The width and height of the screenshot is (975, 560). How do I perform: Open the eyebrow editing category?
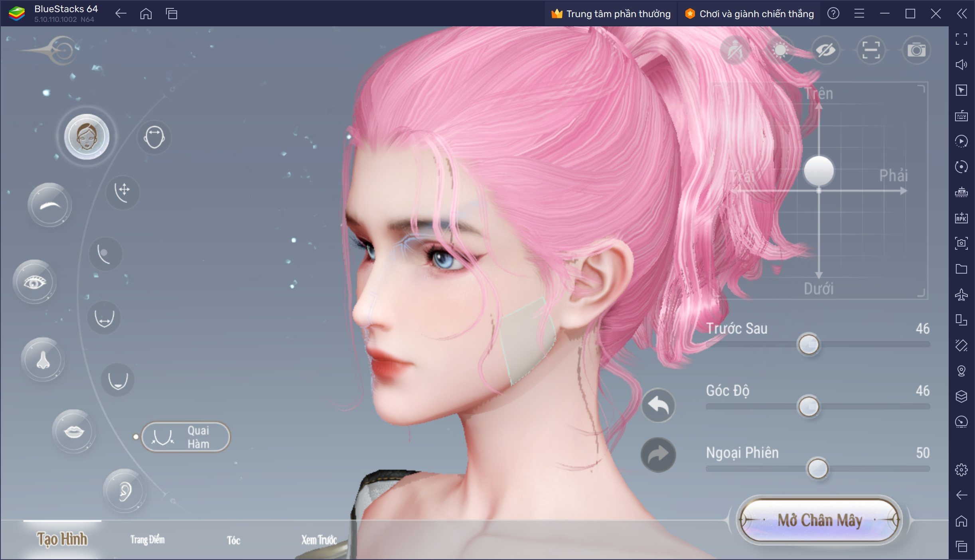[50, 205]
